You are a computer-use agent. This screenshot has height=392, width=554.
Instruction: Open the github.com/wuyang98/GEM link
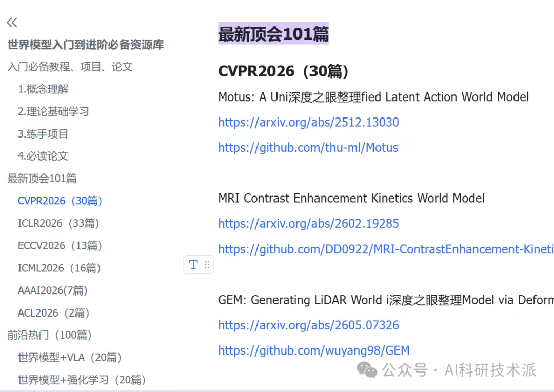(x=314, y=350)
